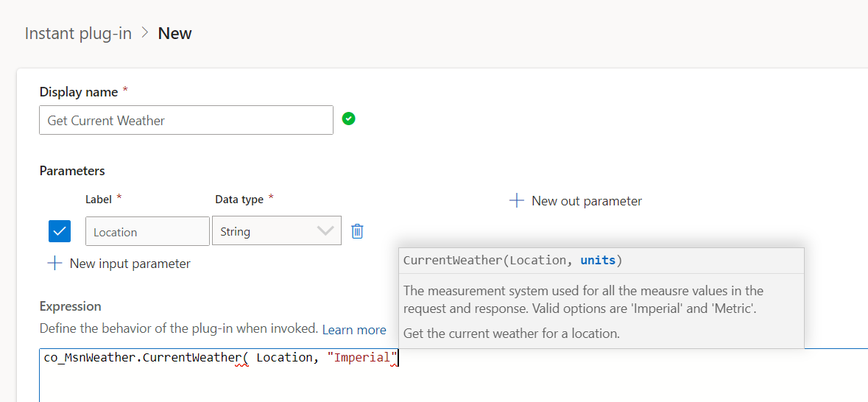The width and height of the screenshot is (868, 402).
Task: Click the breadcrumb chevron separator arrow
Action: point(144,33)
